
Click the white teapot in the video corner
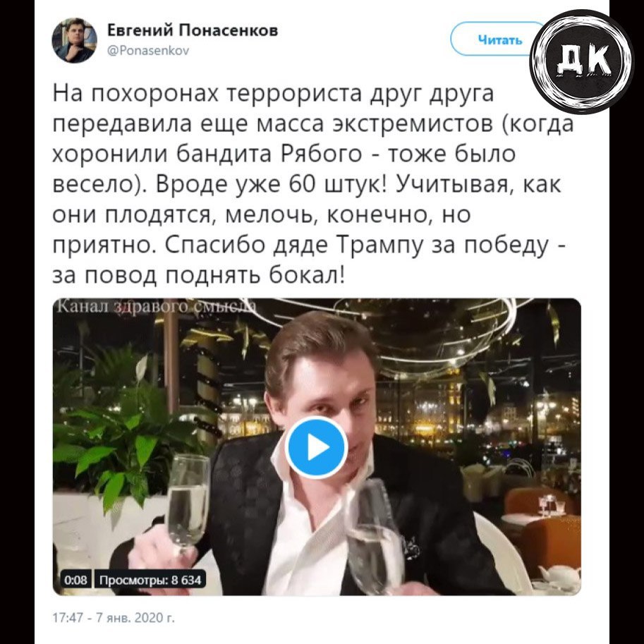[x=559, y=574]
